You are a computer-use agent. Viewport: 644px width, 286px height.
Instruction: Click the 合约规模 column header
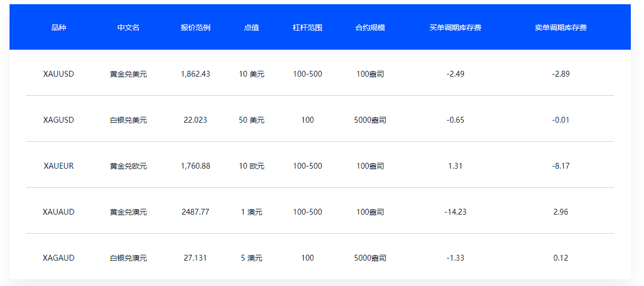click(370, 27)
